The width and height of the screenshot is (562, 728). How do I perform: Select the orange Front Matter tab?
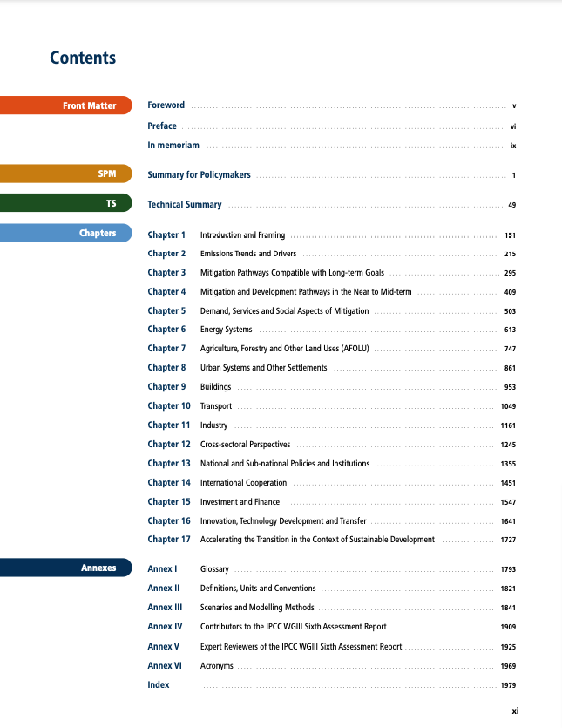pyautogui.click(x=66, y=105)
